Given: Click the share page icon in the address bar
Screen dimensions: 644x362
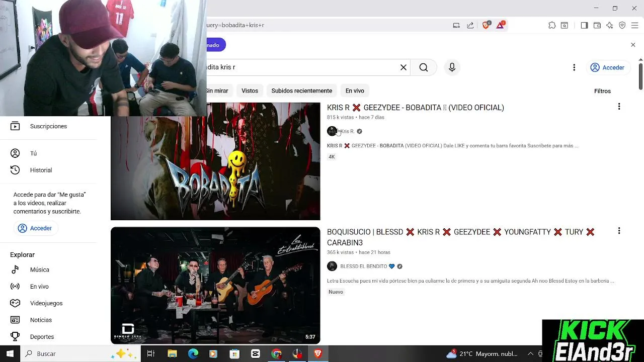Looking at the screenshot, I should (470, 25).
